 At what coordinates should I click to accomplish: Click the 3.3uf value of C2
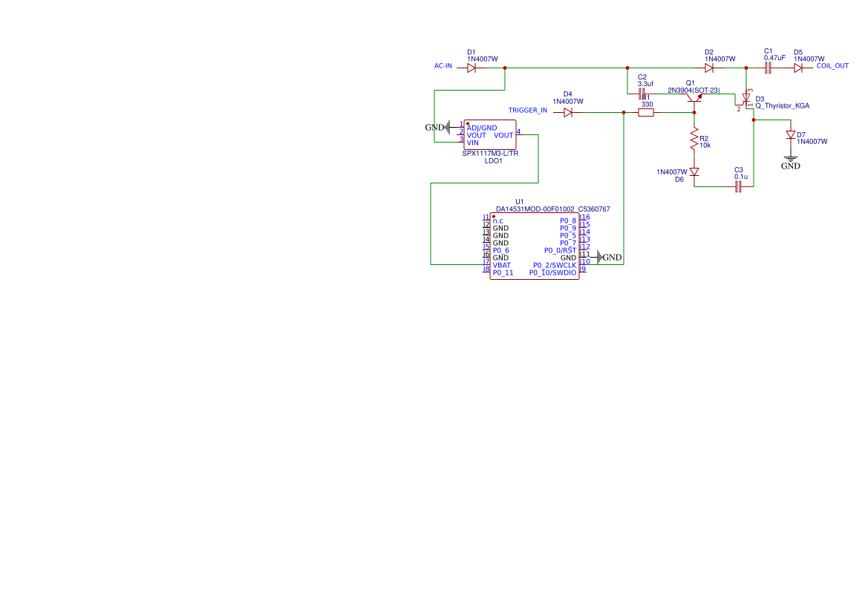point(645,84)
